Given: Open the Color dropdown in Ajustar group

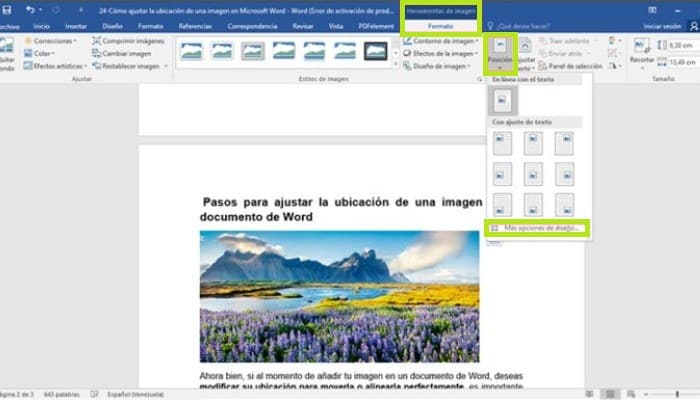Looking at the screenshot, I should 40,54.
